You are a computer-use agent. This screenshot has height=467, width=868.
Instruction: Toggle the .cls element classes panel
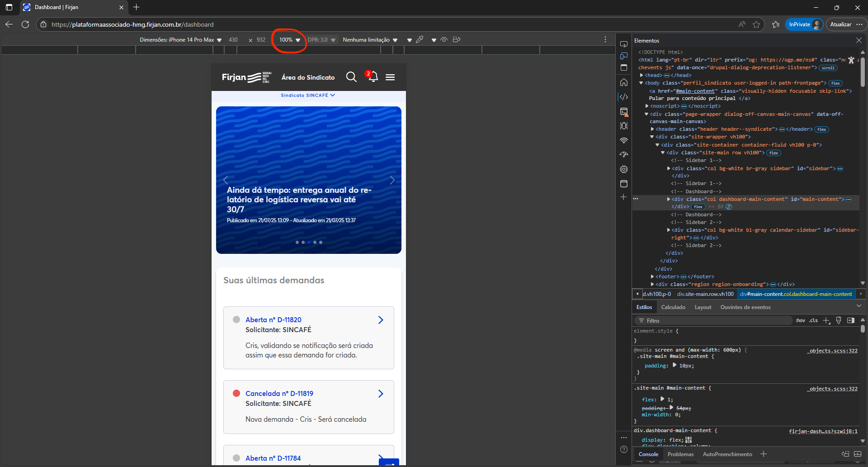[x=813, y=320]
